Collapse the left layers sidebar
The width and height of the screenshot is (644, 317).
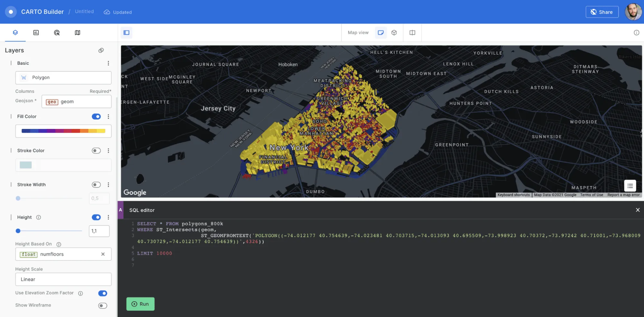point(127,33)
